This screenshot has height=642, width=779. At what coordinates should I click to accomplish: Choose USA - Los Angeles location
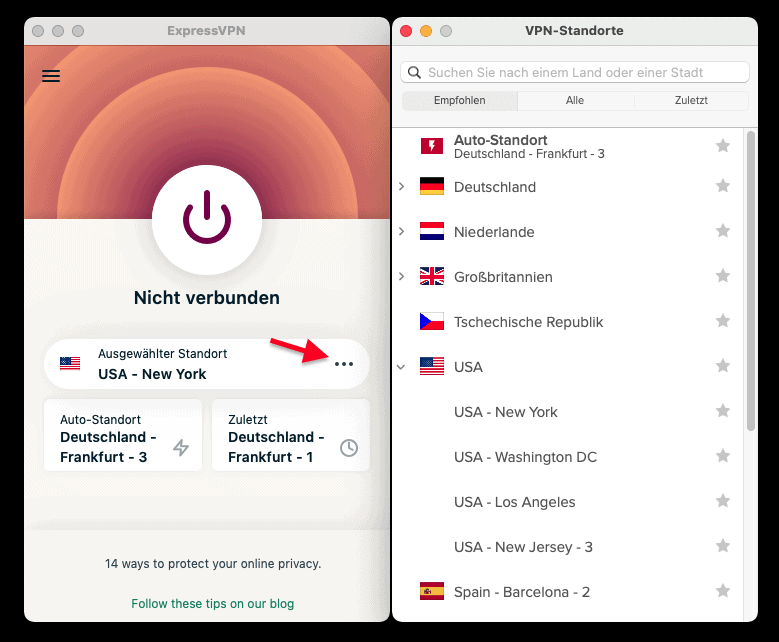coord(569,502)
